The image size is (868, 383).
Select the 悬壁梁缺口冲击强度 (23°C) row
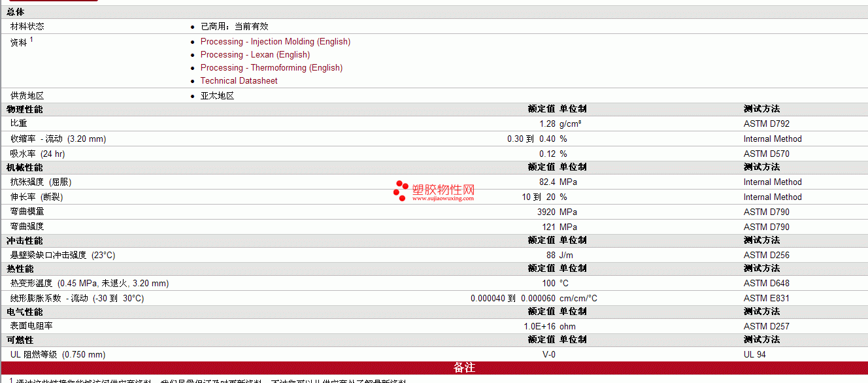434,255
